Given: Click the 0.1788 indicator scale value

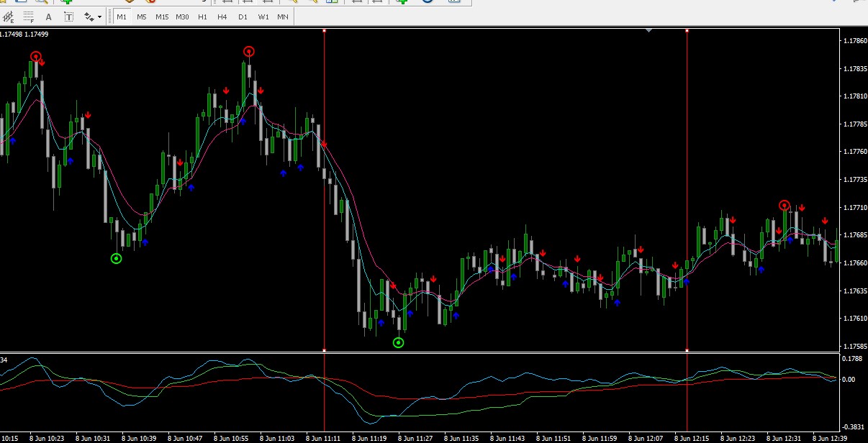Looking at the screenshot, I should pyautogui.click(x=852, y=358).
